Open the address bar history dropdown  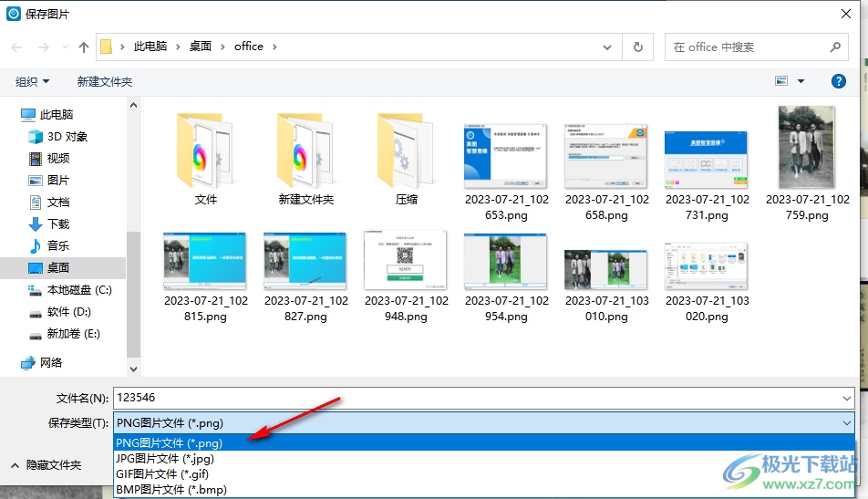[608, 47]
